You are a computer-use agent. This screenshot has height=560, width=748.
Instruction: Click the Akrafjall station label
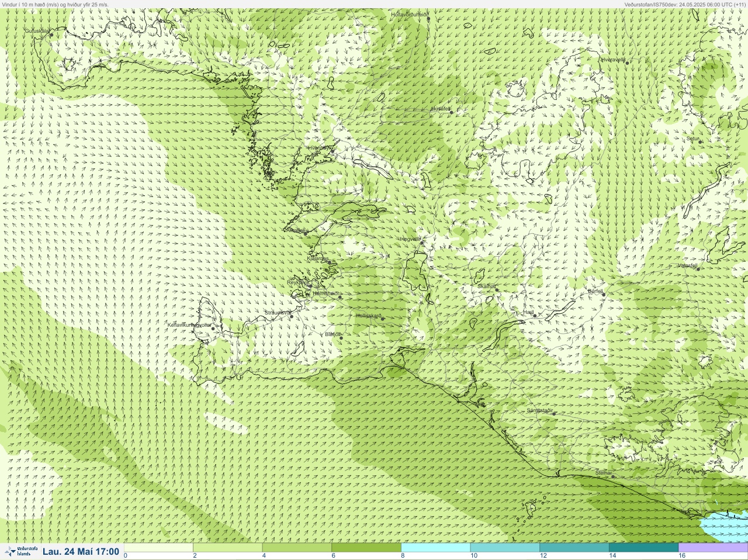pos(295,230)
